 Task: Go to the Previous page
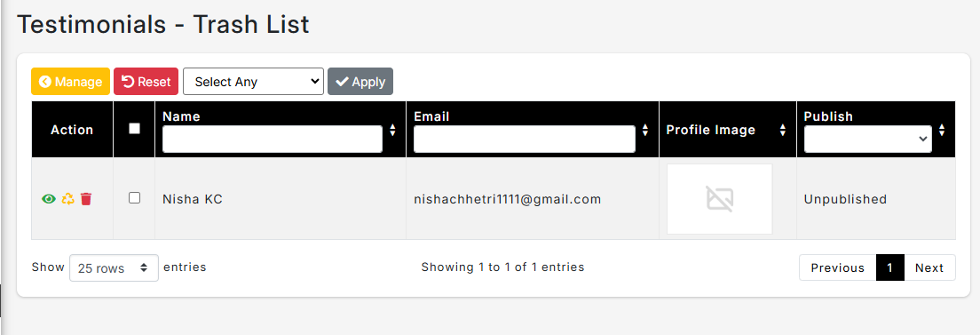pyautogui.click(x=837, y=267)
